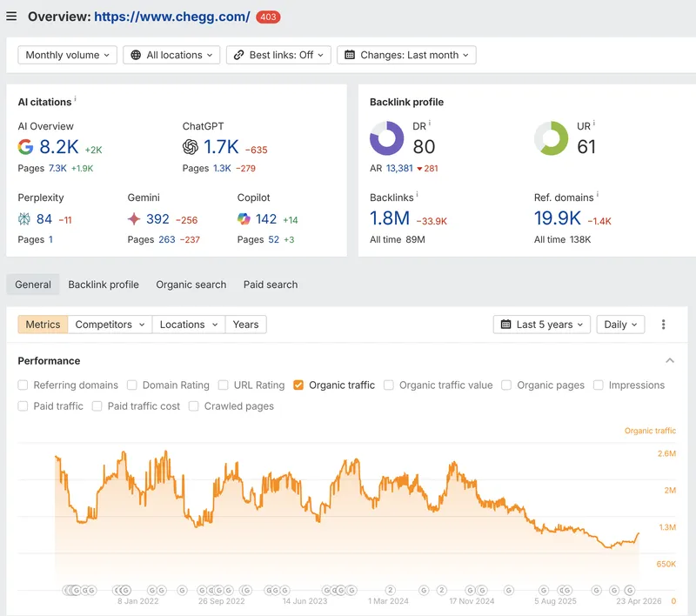The image size is (696, 616).
Task: Enable the Crawled pages checkbox
Action: pyautogui.click(x=193, y=406)
